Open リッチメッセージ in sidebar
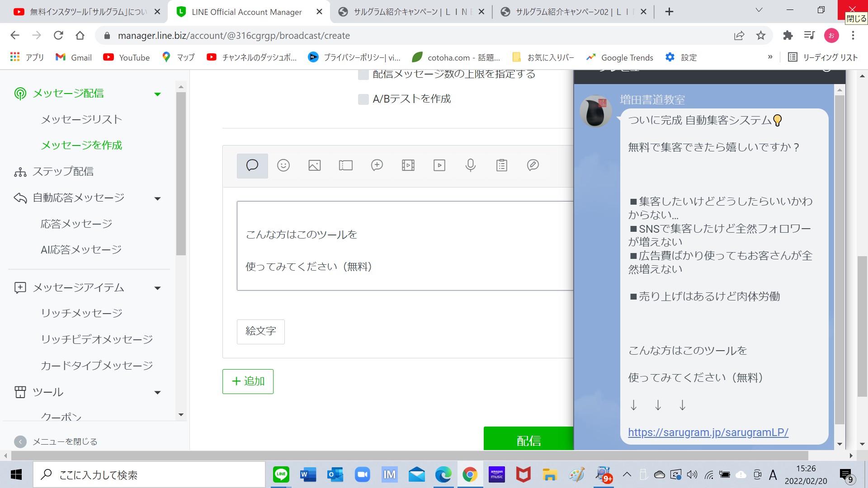Screen dimensions: 868x488 [81, 313]
